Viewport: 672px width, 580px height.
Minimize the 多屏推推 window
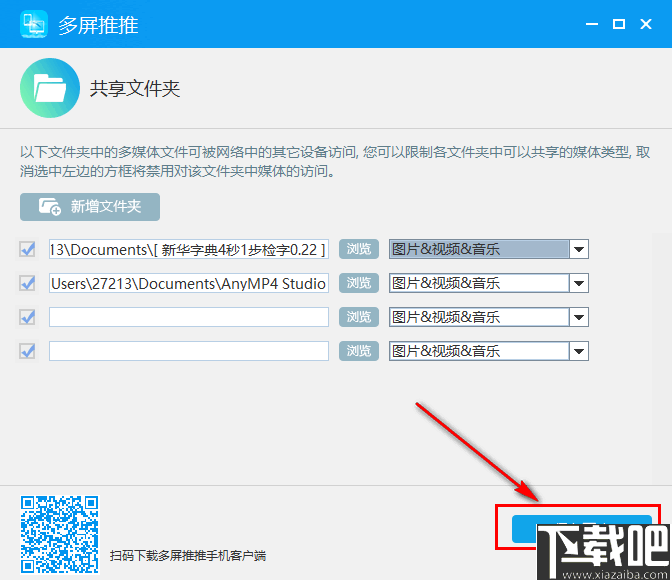click(x=592, y=24)
